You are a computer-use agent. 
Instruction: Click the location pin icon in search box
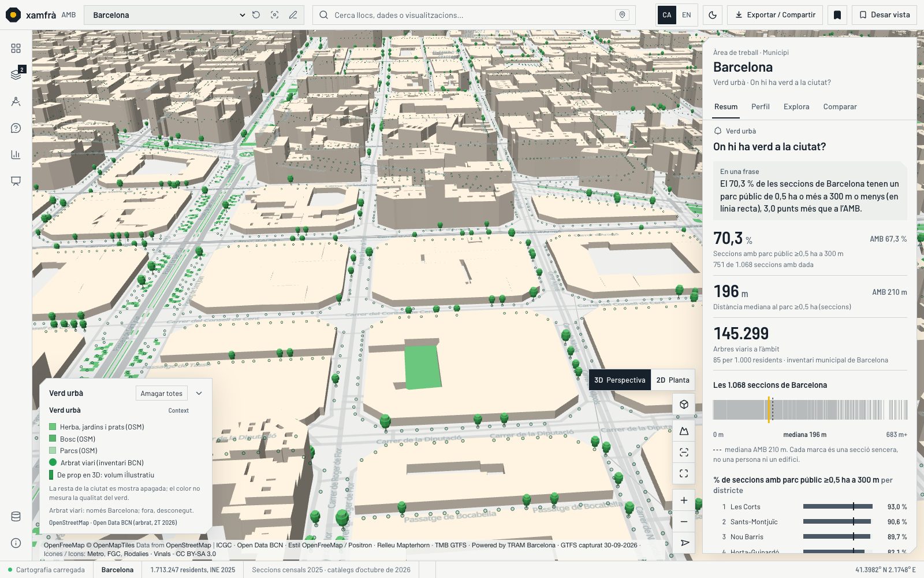[x=622, y=15]
